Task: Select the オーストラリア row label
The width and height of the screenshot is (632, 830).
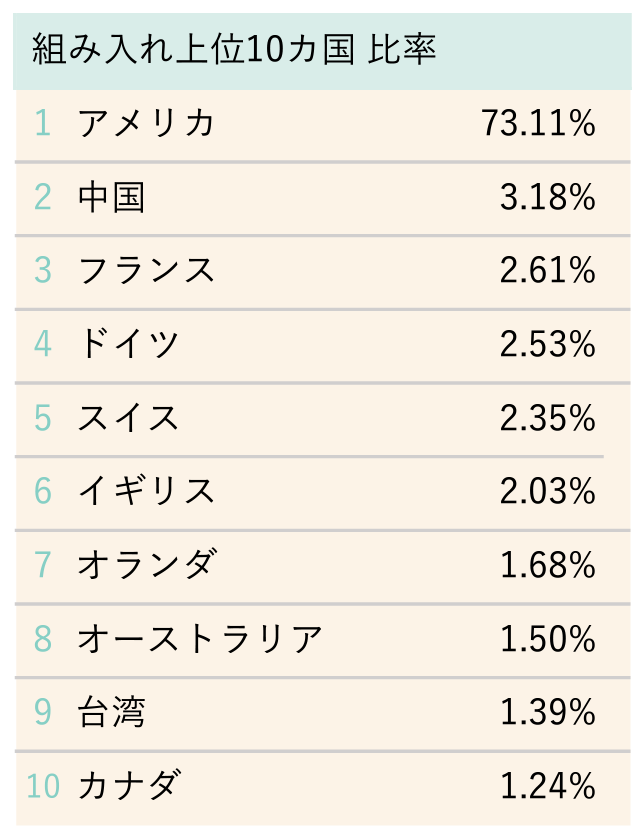Action: coord(200,638)
